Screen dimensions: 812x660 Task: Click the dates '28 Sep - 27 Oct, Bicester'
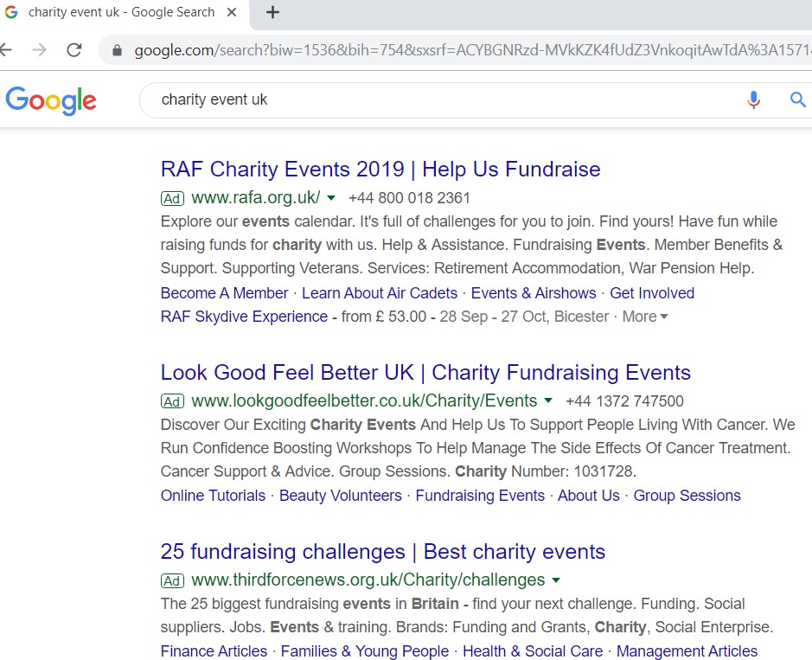point(524,317)
